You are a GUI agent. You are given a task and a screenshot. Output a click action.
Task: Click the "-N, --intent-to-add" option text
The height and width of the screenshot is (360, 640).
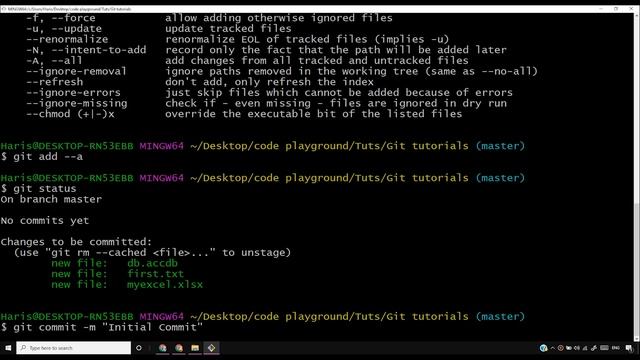(86, 50)
